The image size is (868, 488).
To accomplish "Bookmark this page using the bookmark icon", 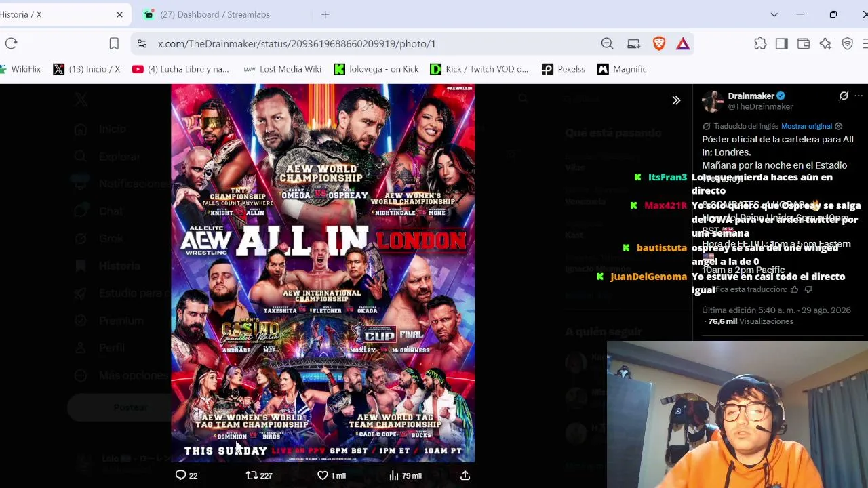I will tap(114, 43).
